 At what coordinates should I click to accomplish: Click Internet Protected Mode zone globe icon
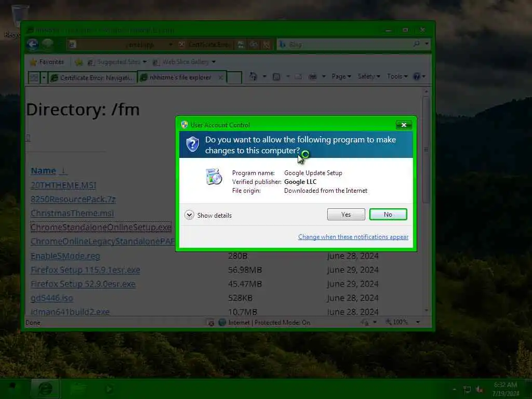pos(222,322)
